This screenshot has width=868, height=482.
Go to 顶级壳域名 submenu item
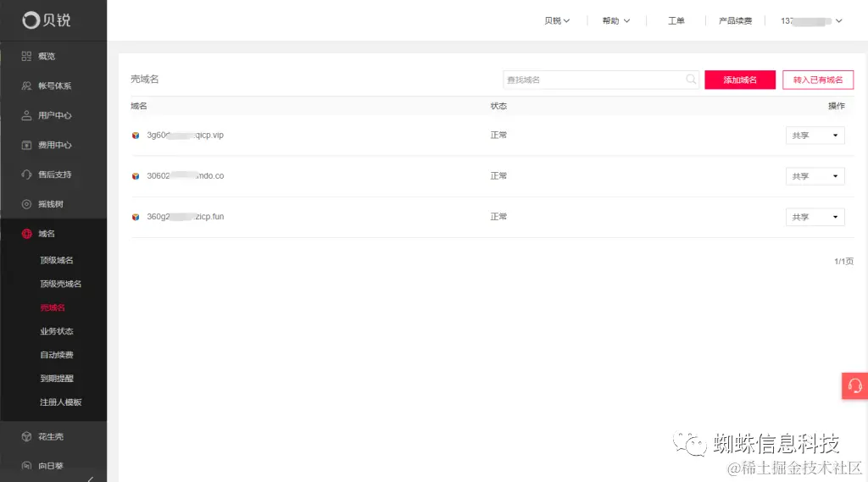click(x=60, y=284)
